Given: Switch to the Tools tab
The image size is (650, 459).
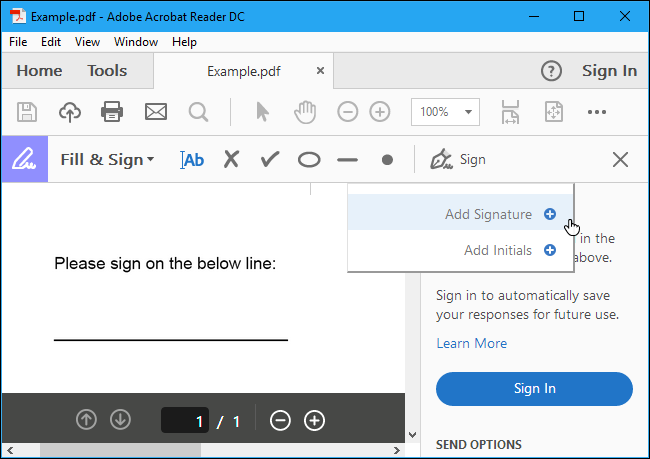Looking at the screenshot, I should [x=107, y=70].
